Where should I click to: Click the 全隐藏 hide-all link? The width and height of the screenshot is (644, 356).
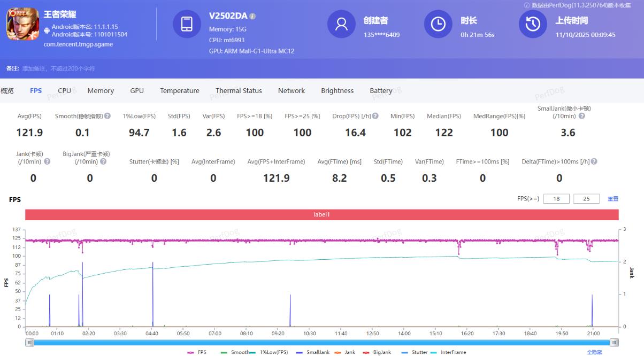point(595,352)
